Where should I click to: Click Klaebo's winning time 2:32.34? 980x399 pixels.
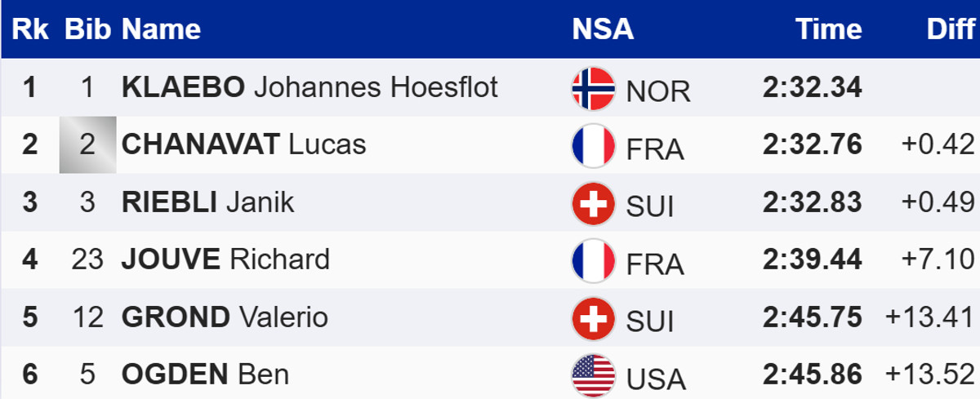(813, 87)
